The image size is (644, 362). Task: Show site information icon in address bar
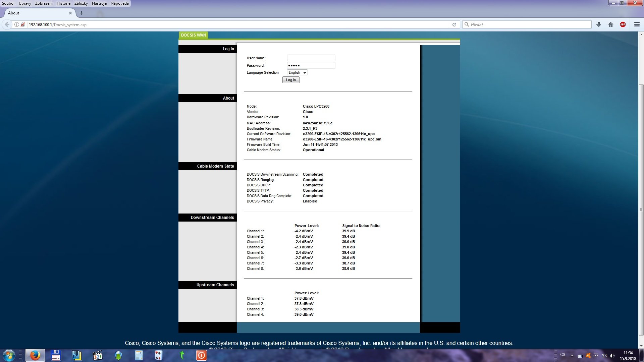(x=16, y=24)
